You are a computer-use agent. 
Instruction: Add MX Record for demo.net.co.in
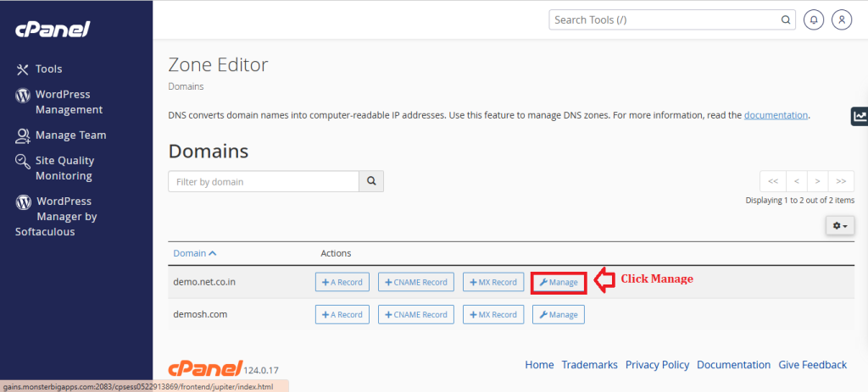[x=493, y=282]
